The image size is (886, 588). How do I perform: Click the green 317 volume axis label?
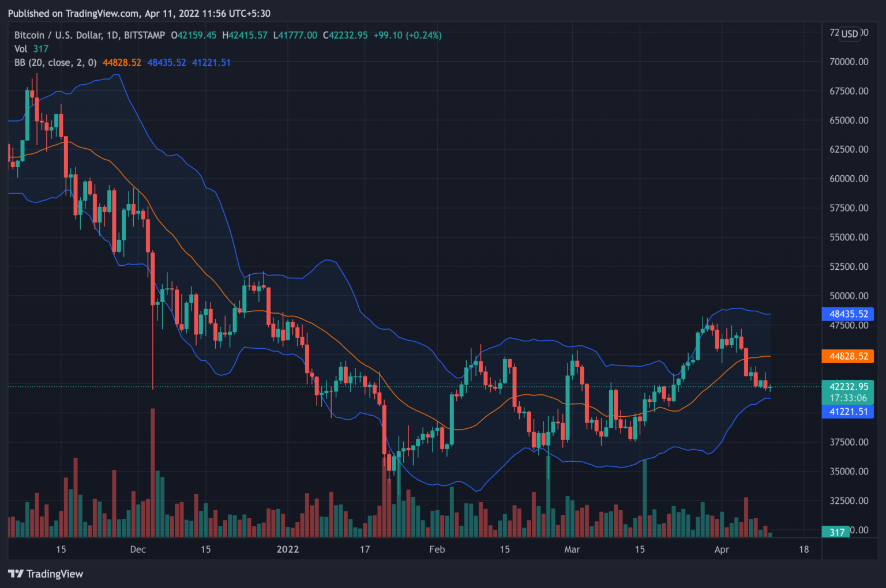836,532
